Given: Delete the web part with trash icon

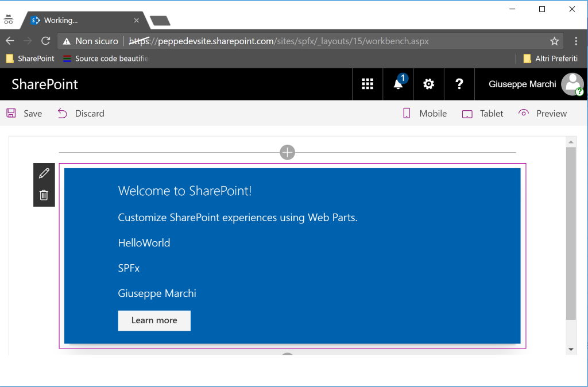Looking at the screenshot, I should coord(44,195).
